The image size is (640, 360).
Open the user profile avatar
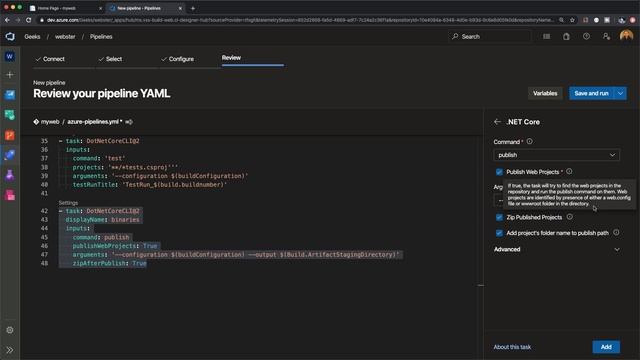626,36
